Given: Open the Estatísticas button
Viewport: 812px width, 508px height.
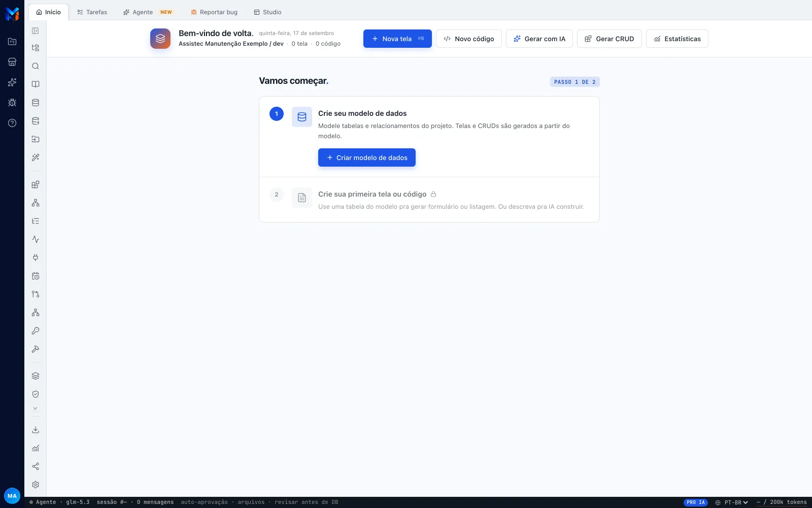Looking at the screenshot, I should click(x=677, y=39).
